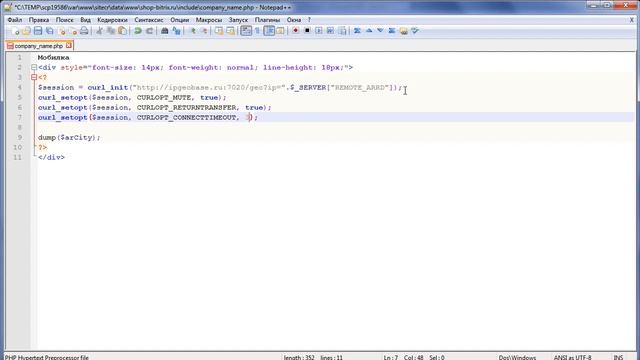Click CURLOPT_RETURNTRANSFER on line 6
Viewport: 640px width, 360px height.
click(187, 107)
